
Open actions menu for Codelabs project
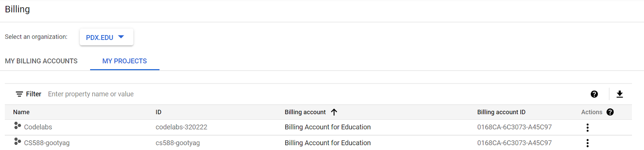point(588,127)
